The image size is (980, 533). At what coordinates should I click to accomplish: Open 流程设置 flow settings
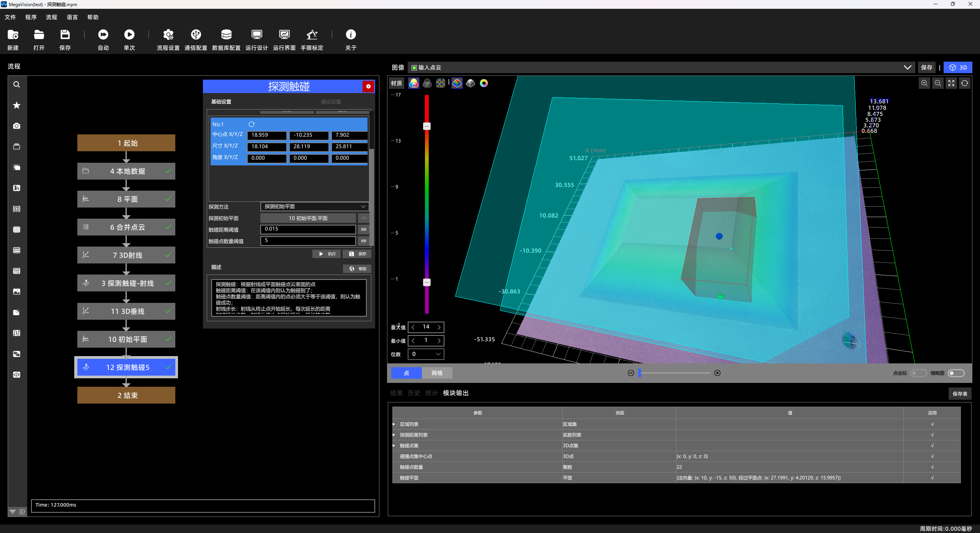click(x=168, y=35)
